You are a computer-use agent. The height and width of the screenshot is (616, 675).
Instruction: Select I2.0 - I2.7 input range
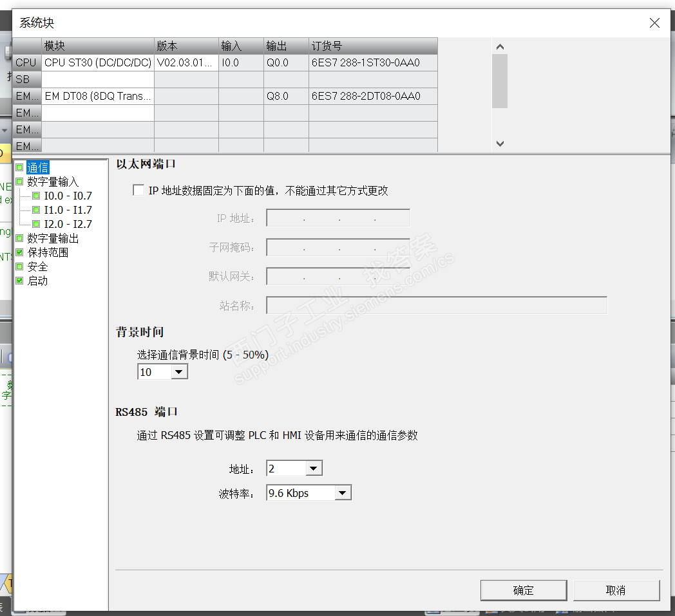click(68, 224)
